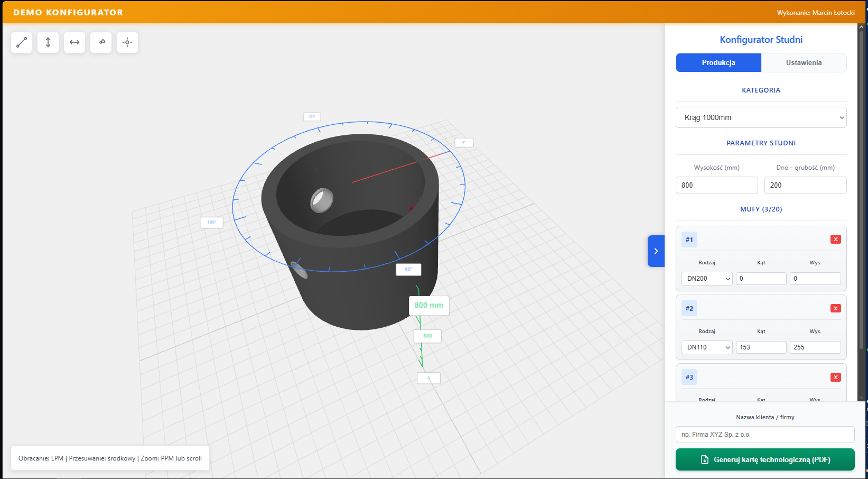The width and height of the screenshot is (868, 479).
Task: Click the Wys. field showing 255
Action: (815, 347)
